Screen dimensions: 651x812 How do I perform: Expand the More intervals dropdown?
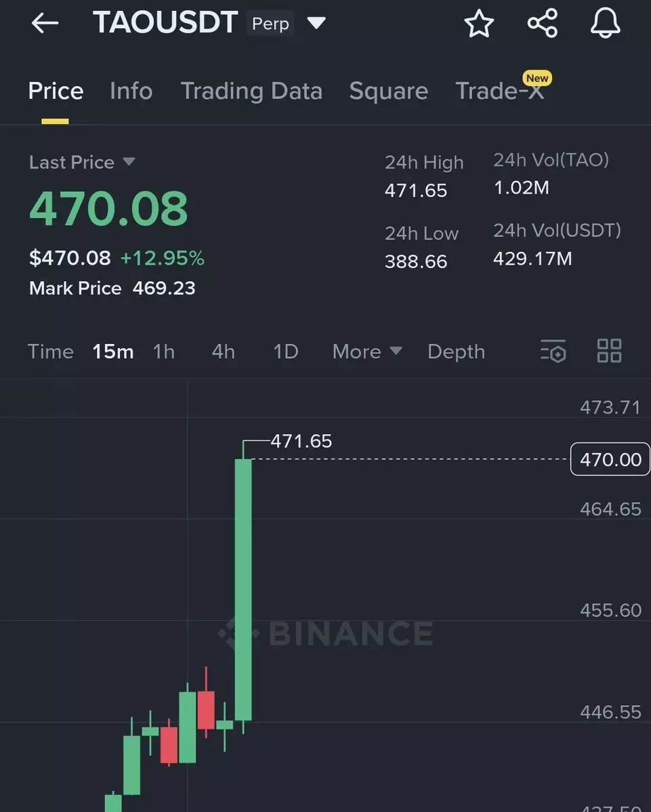coord(367,351)
